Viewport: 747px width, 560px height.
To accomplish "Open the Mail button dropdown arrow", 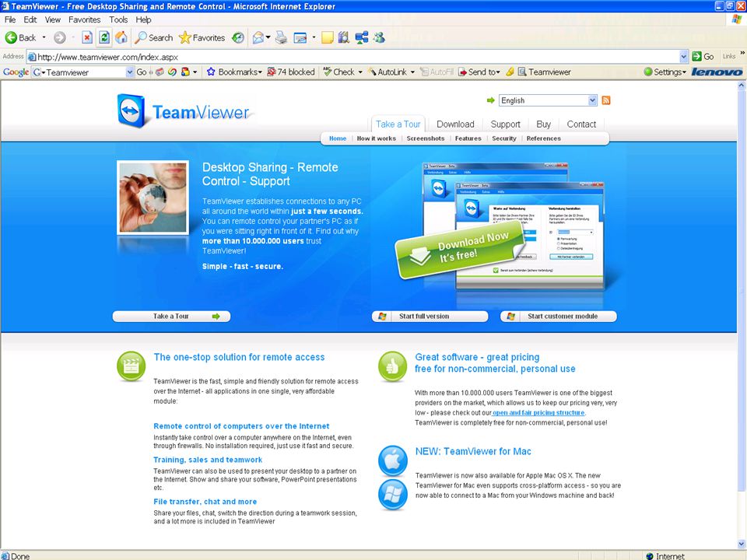I will coord(268,37).
